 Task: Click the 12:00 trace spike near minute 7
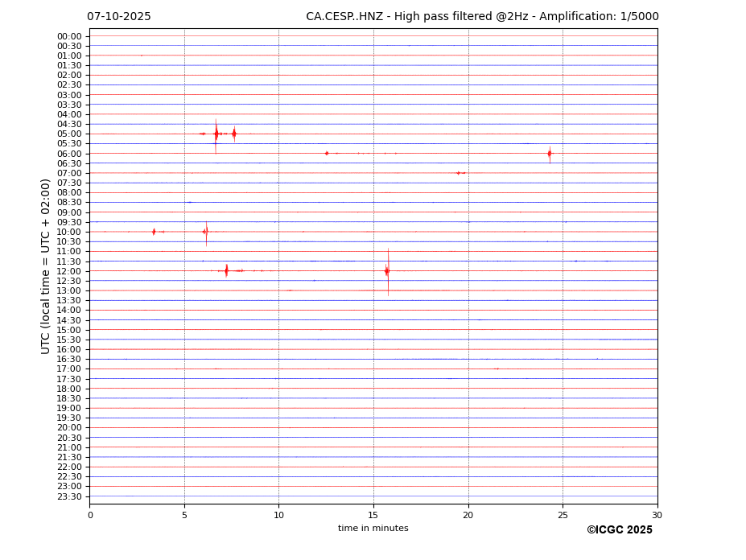226,270
